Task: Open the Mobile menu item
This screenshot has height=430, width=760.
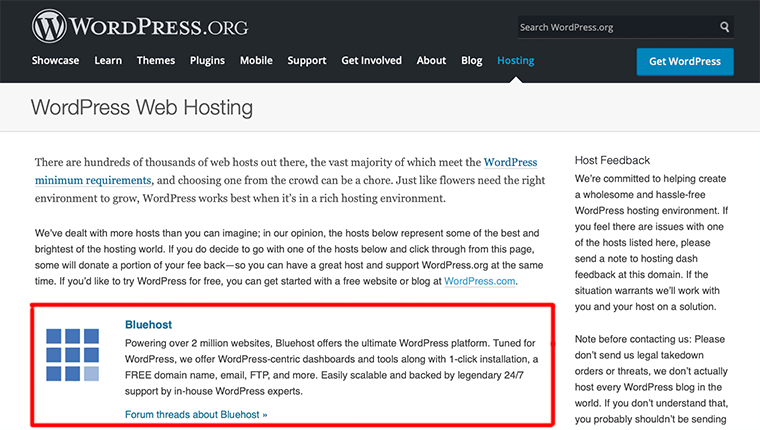Action: [x=256, y=61]
